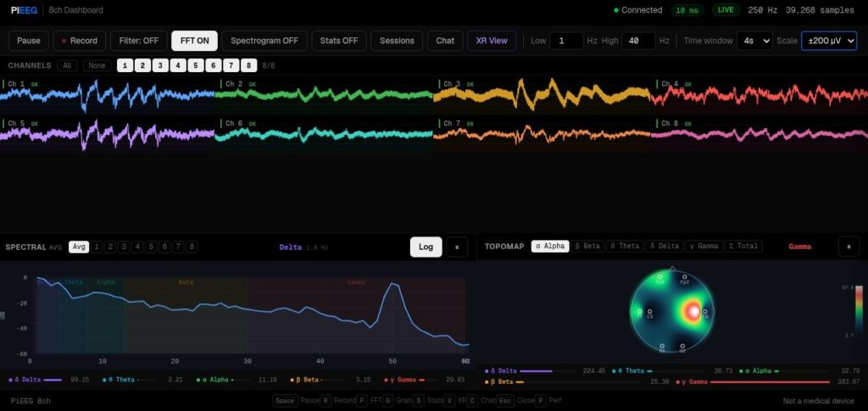
Task: Pause the live EEG stream
Action: pyautogui.click(x=29, y=41)
